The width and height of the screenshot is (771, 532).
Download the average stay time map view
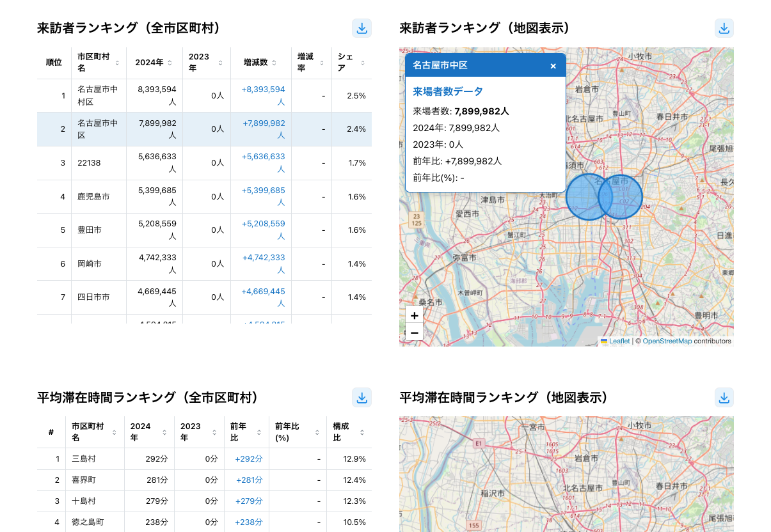click(x=724, y=398)
